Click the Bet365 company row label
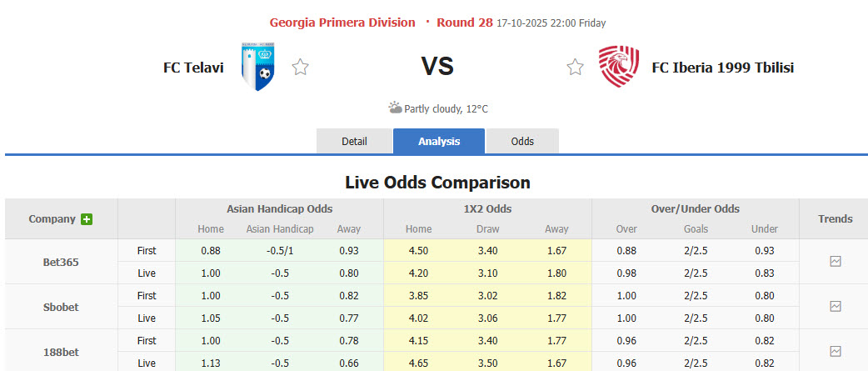The image size is (868, 371). click(61, 262)
